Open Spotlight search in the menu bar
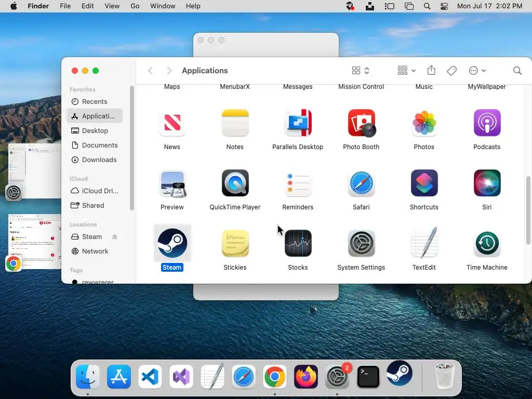The image size is (532, 399). click(427, 6)
